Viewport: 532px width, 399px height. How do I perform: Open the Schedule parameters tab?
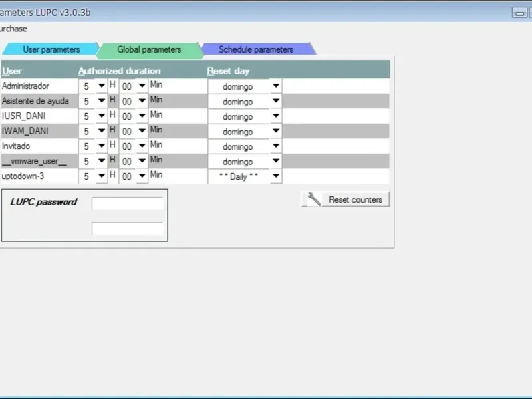click(x=257, y=49)
